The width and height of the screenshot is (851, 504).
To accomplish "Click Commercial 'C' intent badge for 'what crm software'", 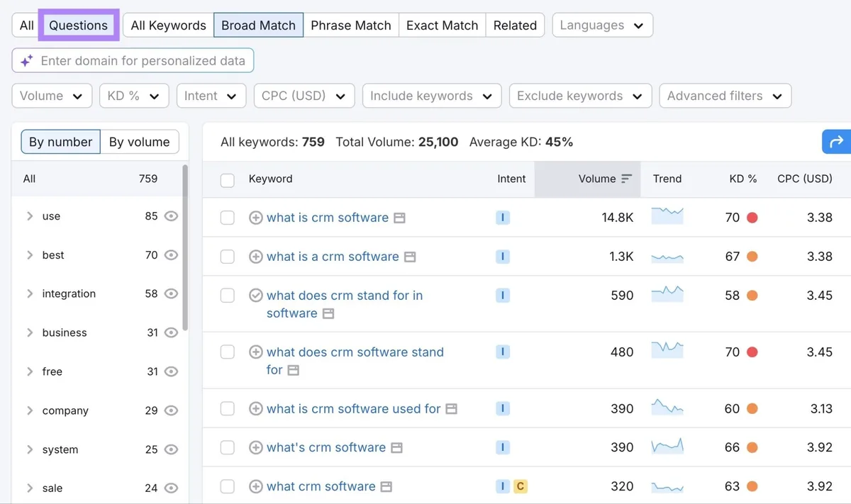I will [x=521, y=486].
